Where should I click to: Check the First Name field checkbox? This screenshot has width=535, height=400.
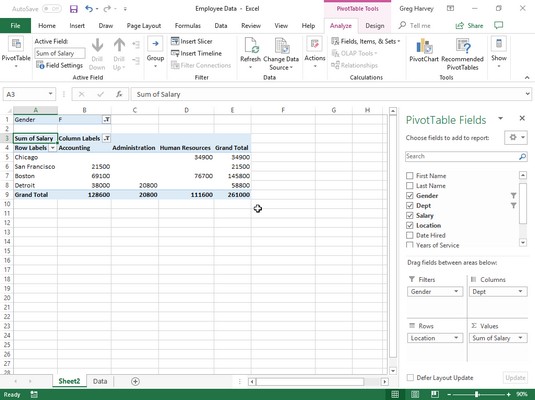(x=410, y=176)
